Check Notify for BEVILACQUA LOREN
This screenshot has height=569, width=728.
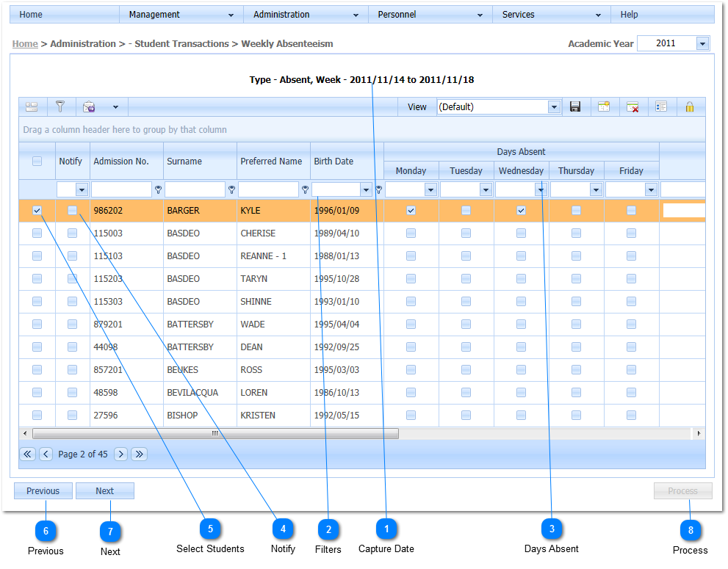73,393
